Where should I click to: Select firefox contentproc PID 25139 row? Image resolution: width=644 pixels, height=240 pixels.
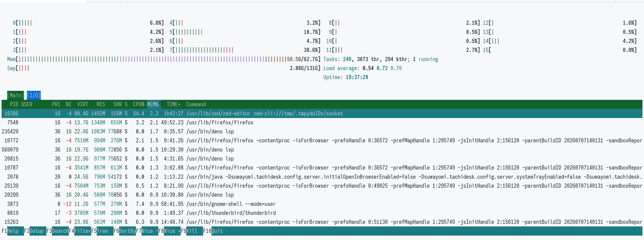[322, 186]
